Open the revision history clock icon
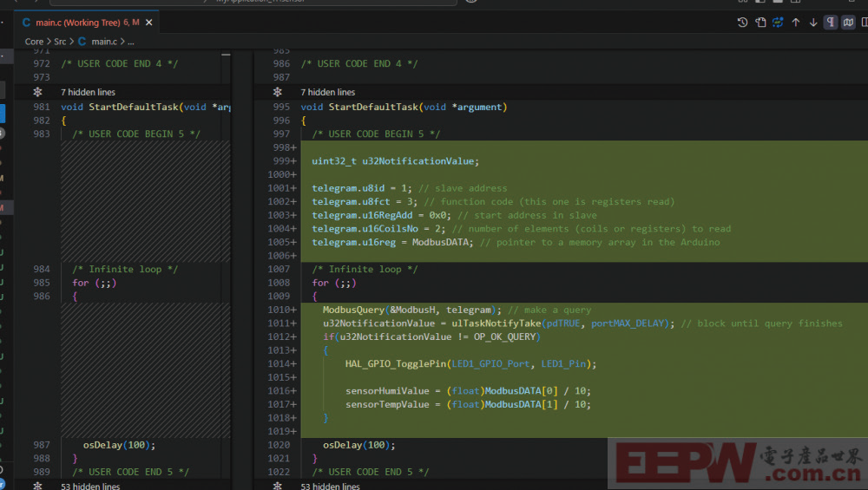The width and height of the screenshot is (868, 490). tap(742, 23)
